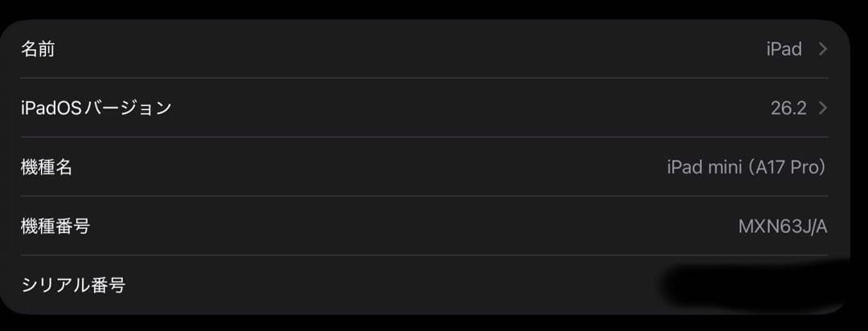This screenshot has width=868, height=331.
Task: Tap the 機種番号 label
Action: coord(55,227)
